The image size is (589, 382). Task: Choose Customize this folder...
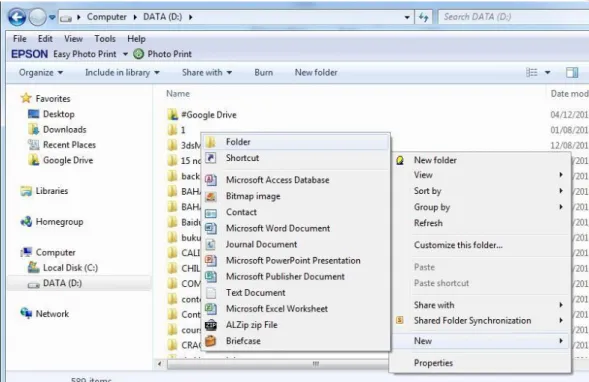click(480, 245)
